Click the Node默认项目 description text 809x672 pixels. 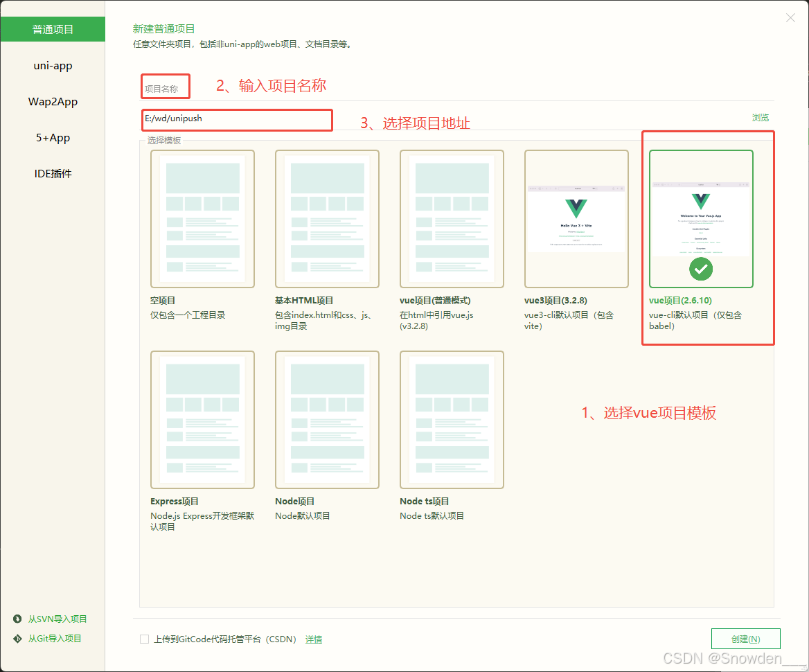click(x=303, y=515)
